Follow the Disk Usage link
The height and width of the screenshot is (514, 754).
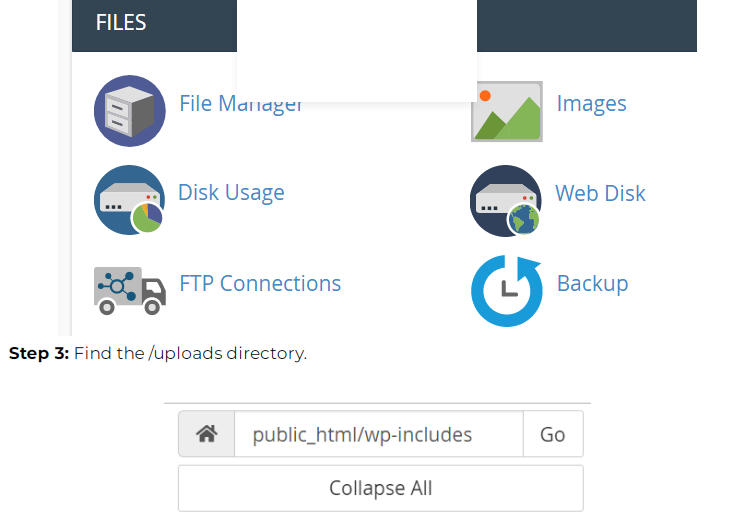click(231, 193)
